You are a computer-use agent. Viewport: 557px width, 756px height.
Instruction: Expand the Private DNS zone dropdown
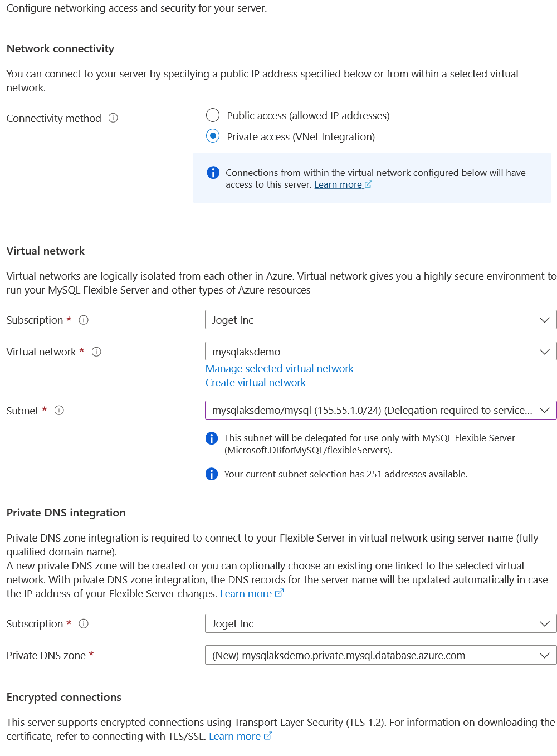click(380, 655)
